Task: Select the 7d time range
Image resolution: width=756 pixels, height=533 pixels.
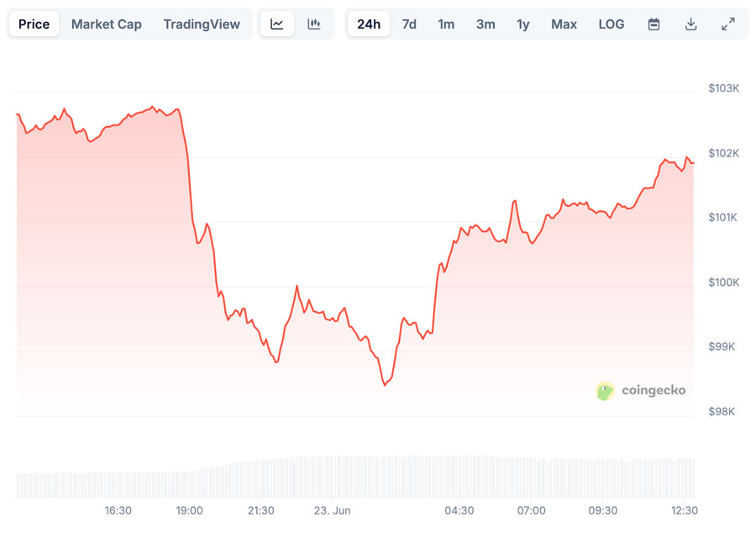Action: tap(409, 24)
